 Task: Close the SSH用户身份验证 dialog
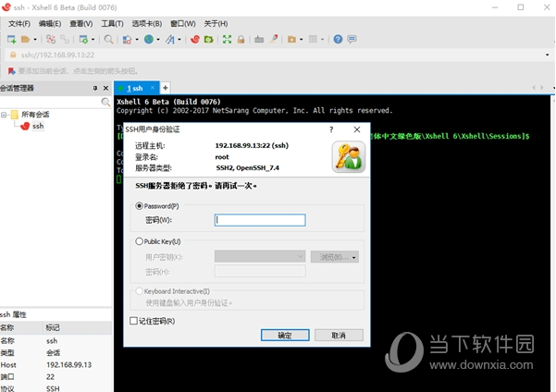click(357, 129)
